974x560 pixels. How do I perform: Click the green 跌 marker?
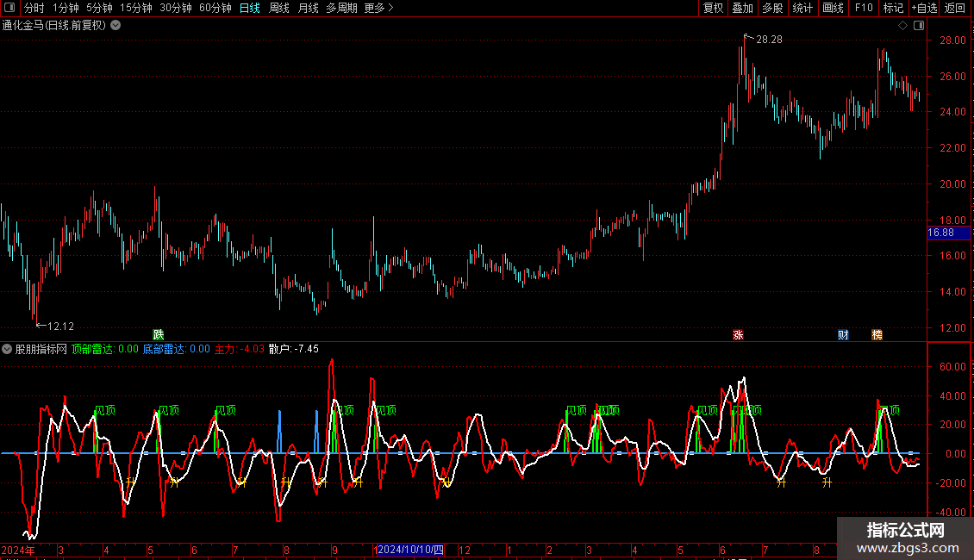[159, 334]
